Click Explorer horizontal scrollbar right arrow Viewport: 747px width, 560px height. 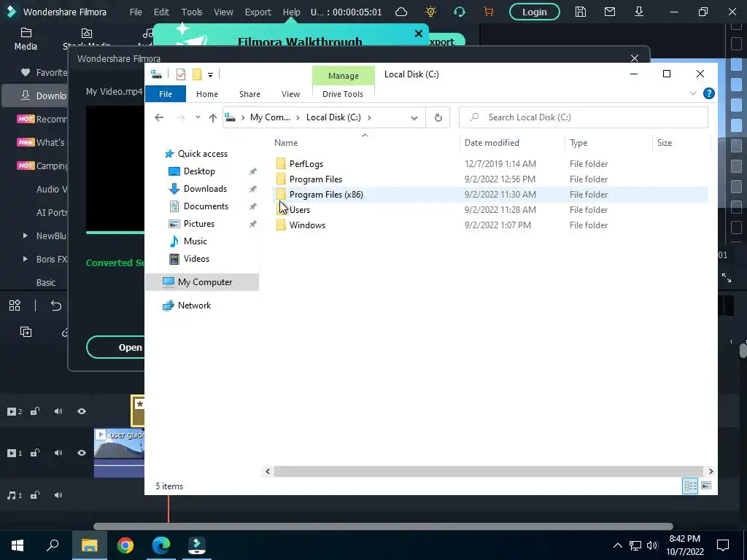click(711, 472)
